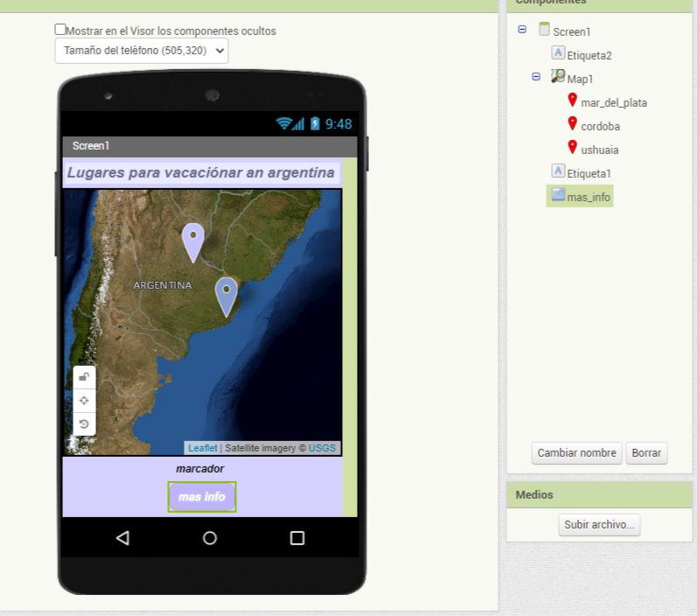Select 'Etiqueta2' in components tree
The width and height of the screenshot is (697, 616).
click(x=589, y=56)
